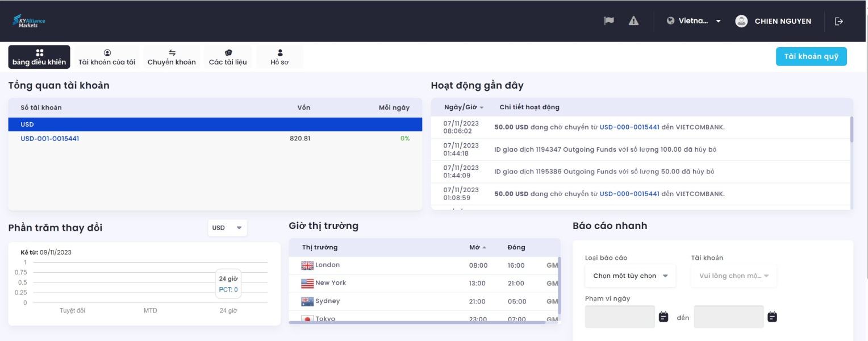This screenshot has height=341, width=868.
Task: Open the flag notifications icon
Action: tap(609, 21)
